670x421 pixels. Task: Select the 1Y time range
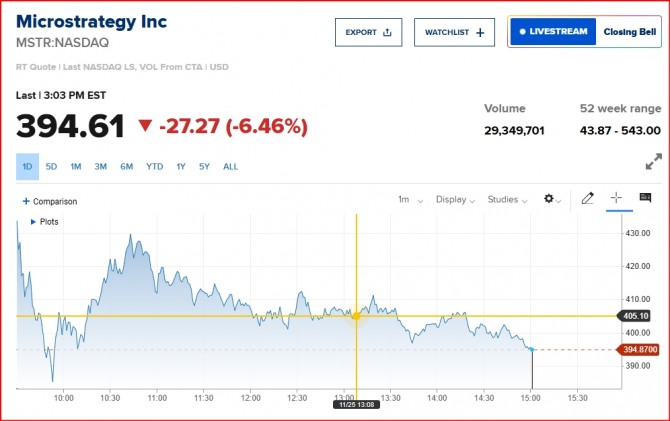click(180, 166)
